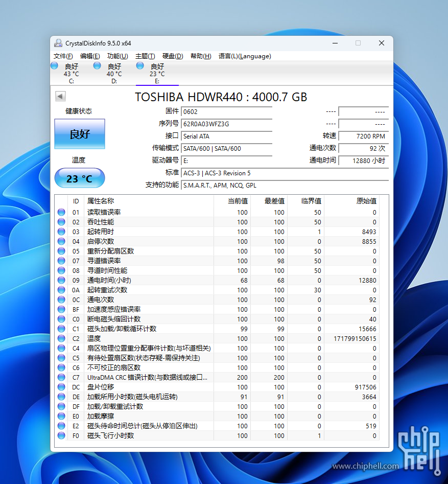Open the 主题(T) menu
Viewport: 448px width, 484px height.
tap(145, 56)
